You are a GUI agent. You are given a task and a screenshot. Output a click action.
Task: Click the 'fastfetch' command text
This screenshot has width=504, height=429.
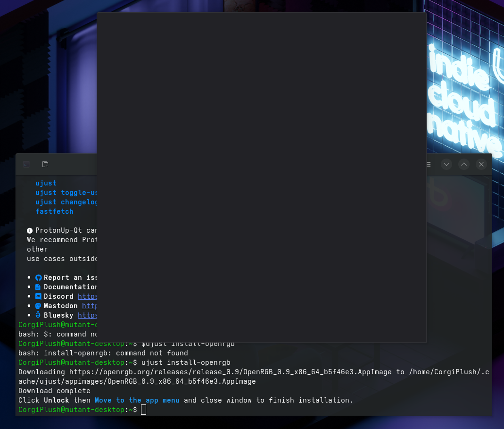pyautogui.click(x=54, y=211)
